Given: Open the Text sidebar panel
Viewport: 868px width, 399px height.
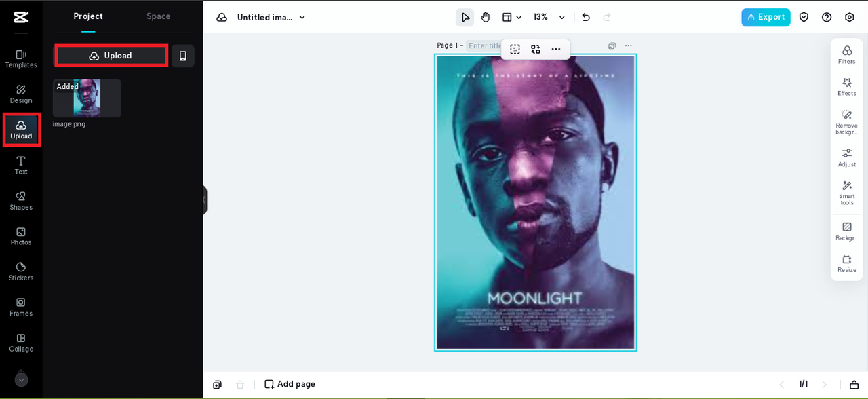Looking at the screenshot, I should [21, 165].
